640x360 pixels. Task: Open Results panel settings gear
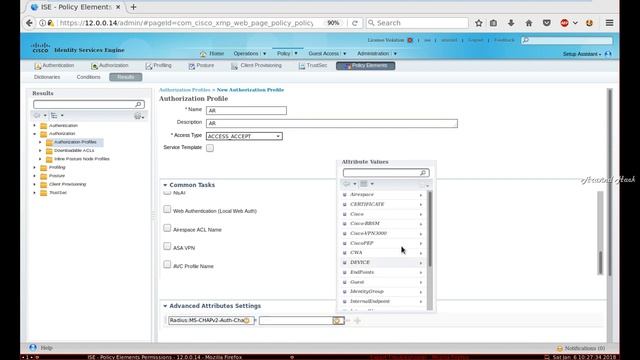pyautogui.click(x=139, y=116)
